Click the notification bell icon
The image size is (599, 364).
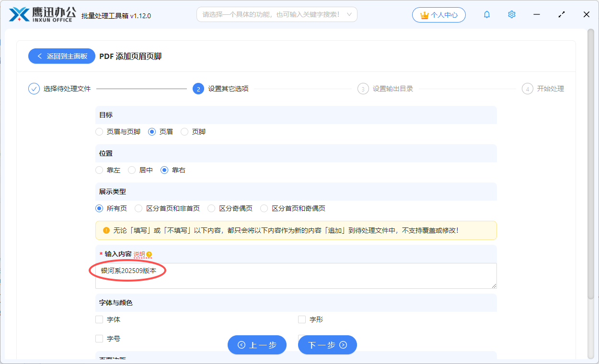click(486, 14)
